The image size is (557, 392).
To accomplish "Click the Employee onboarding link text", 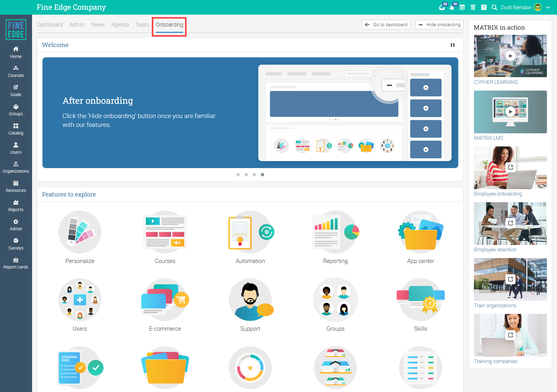I will [x=498, y=194].
